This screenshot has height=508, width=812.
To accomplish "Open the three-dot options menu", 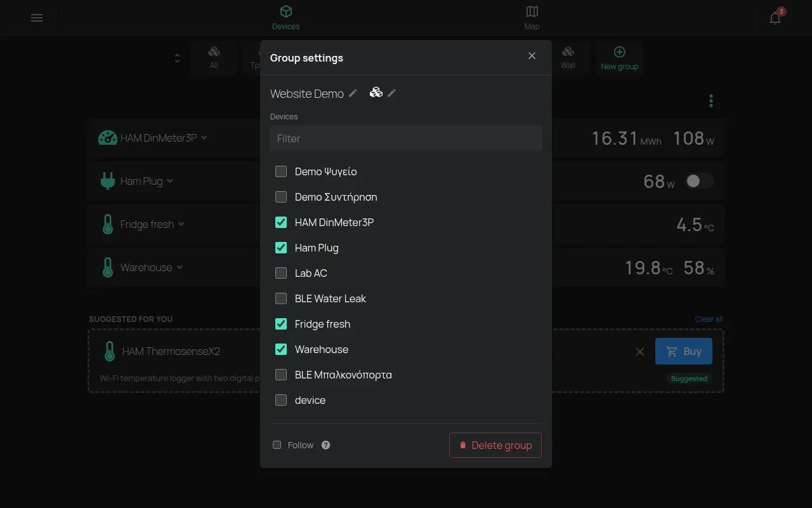I will (x=711, y=101).
